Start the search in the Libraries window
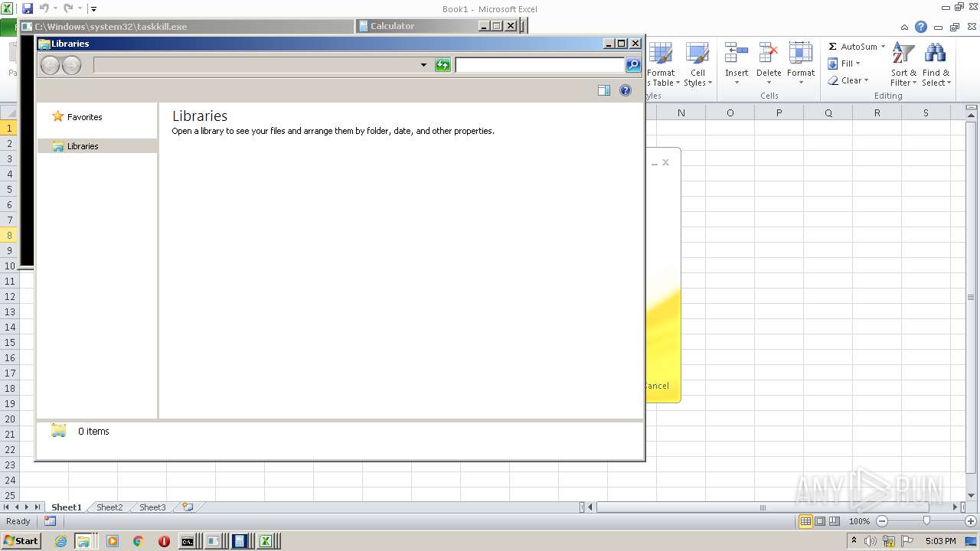 pyautogui.click(x=633, y=65)
